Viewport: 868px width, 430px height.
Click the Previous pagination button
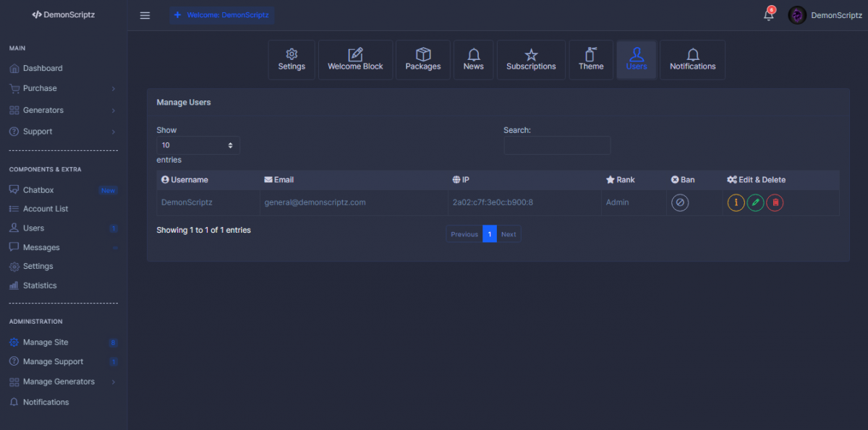[464, 234]
